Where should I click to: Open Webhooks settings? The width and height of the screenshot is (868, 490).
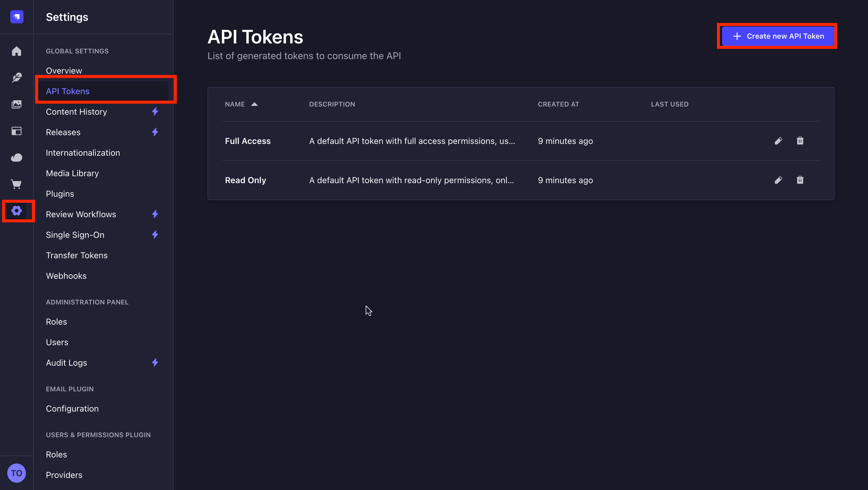click(66, 276)
